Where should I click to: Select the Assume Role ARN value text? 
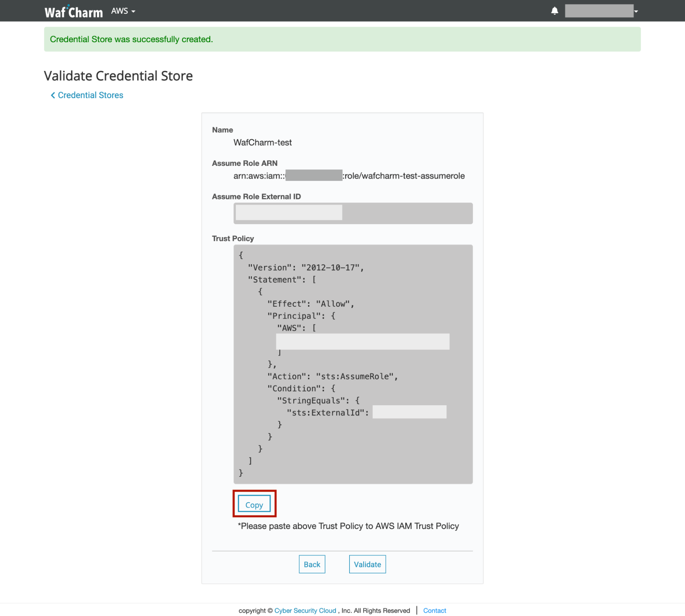349,176
